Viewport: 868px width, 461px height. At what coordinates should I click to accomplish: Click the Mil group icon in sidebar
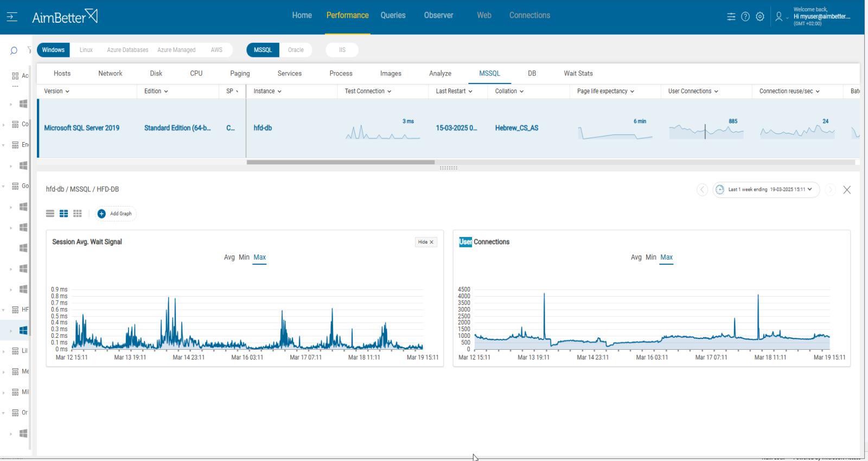point(15,393)
